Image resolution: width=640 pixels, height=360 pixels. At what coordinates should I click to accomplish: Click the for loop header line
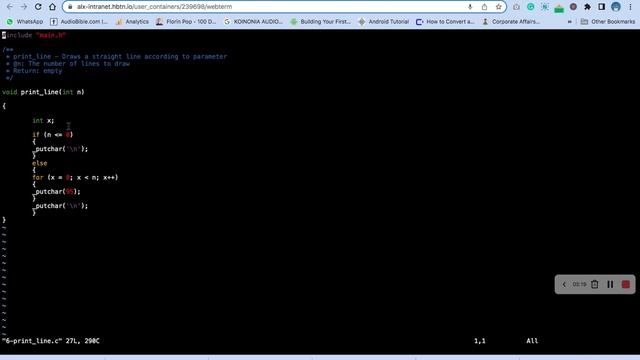pyautogui.click(x=75, y=178)
